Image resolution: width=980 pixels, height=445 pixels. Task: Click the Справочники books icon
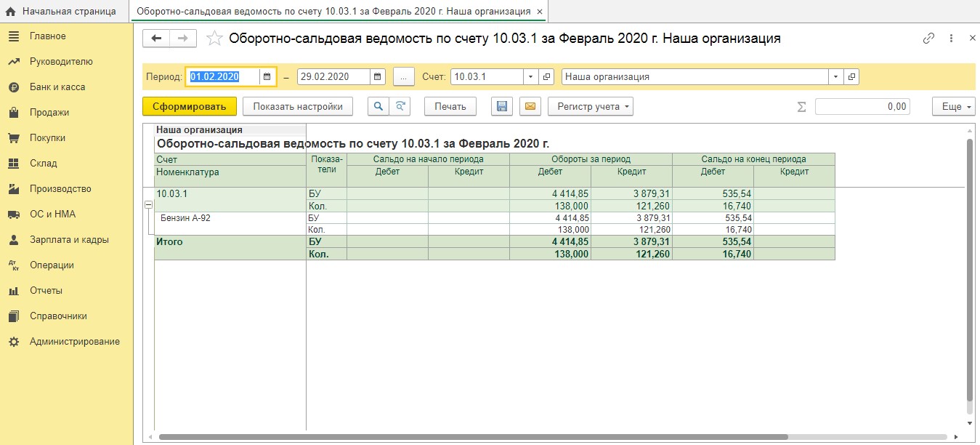pyautogui.click(x=13, y=316)
